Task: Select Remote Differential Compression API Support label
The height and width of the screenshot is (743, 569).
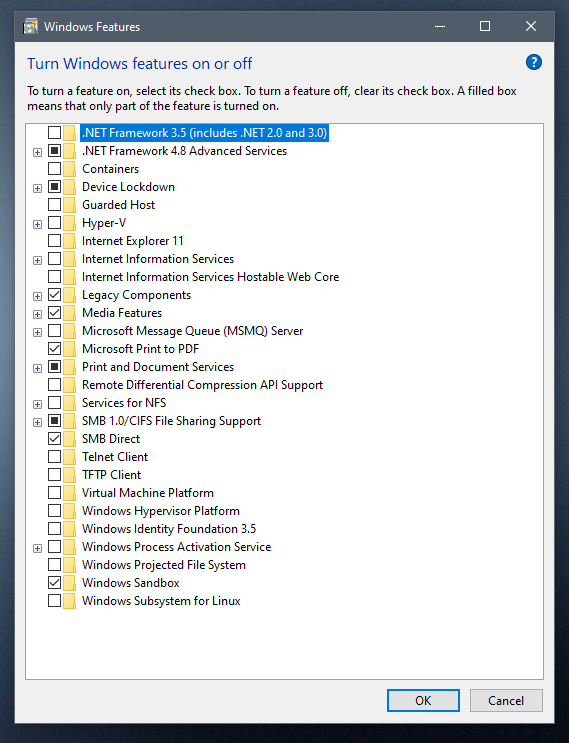Action: [x=202, y=385]
